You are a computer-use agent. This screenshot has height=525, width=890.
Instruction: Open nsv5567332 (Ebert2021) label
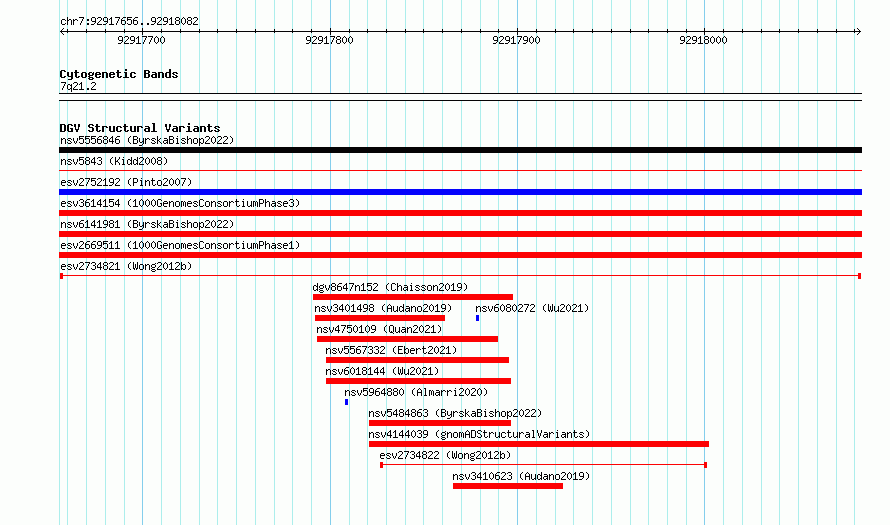pos(391,350)
